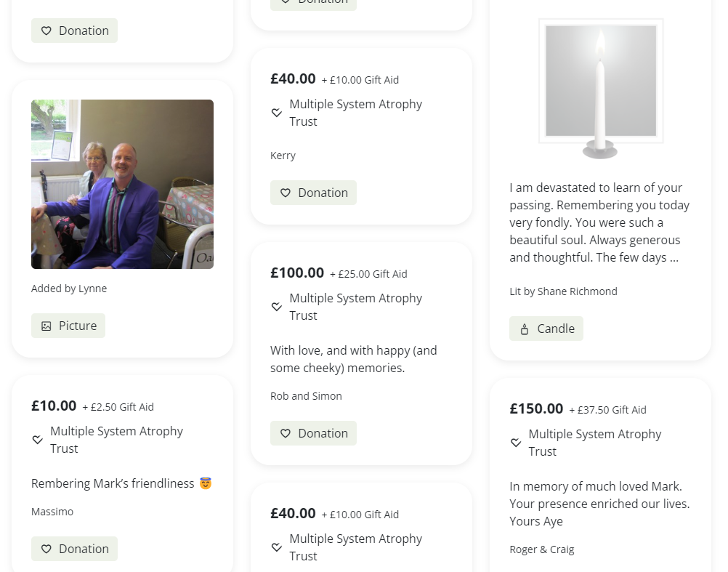This screenshot has height=572, width=728.
Task: Open Multiple System Atrophy Trust link in Kerry's card
Action: (355, 113)
